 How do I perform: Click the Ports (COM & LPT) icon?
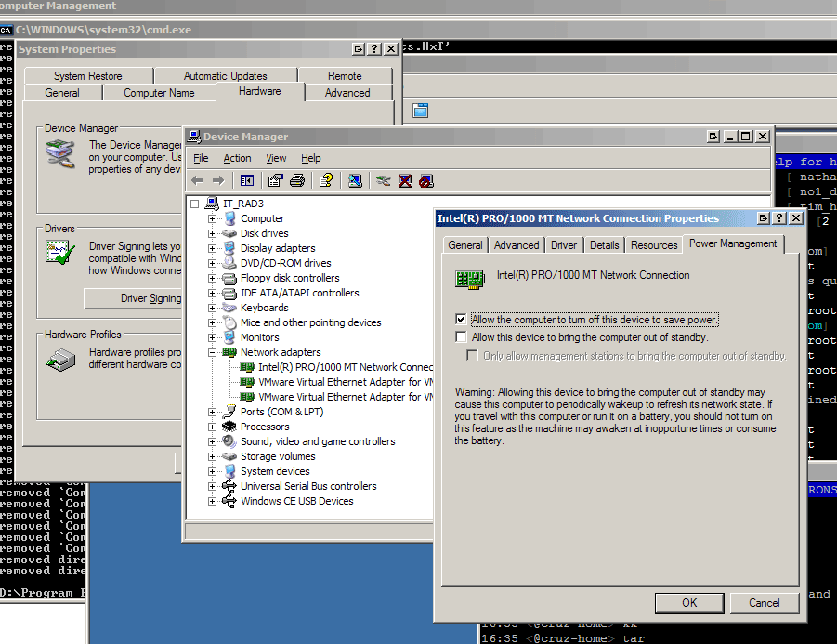click(x=229, y=412)
